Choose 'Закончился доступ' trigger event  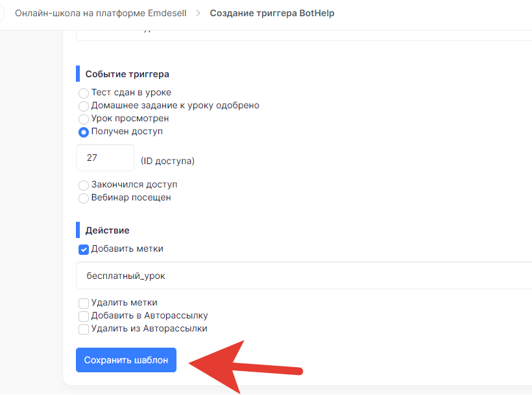coord(84,185)
